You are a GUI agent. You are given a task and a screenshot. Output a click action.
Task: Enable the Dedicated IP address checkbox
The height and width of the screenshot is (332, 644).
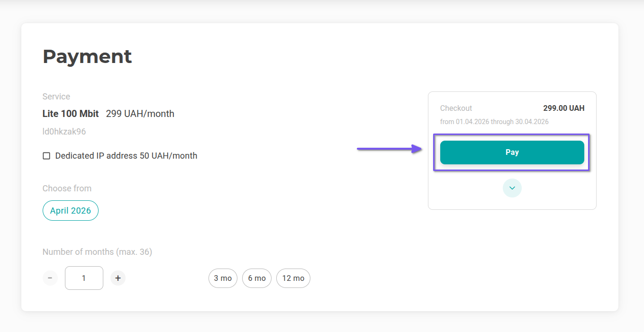[46, 156]
